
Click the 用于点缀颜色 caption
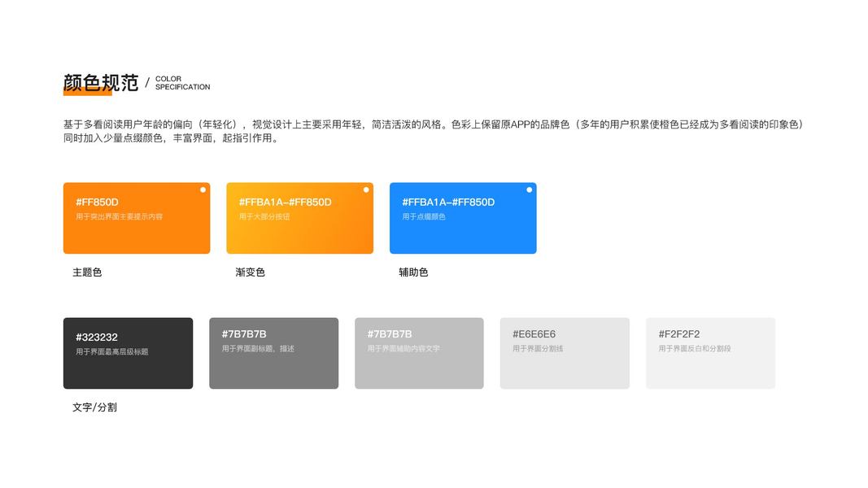[424, 216]
